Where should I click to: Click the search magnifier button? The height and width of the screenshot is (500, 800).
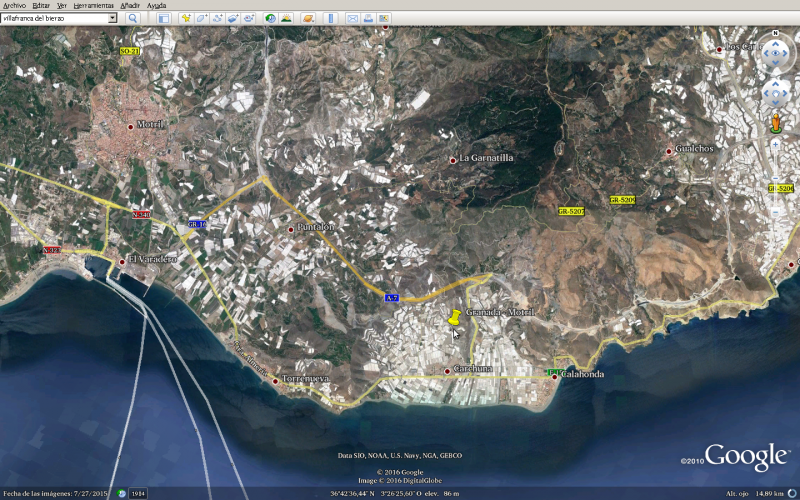pyautogui.click(x=132, y=18)
